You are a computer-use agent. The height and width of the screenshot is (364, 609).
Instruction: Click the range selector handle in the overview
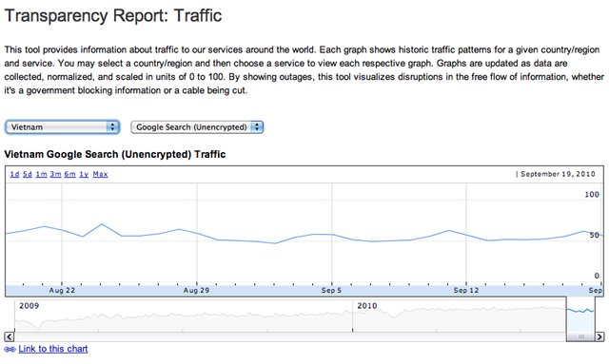(580, 336)
